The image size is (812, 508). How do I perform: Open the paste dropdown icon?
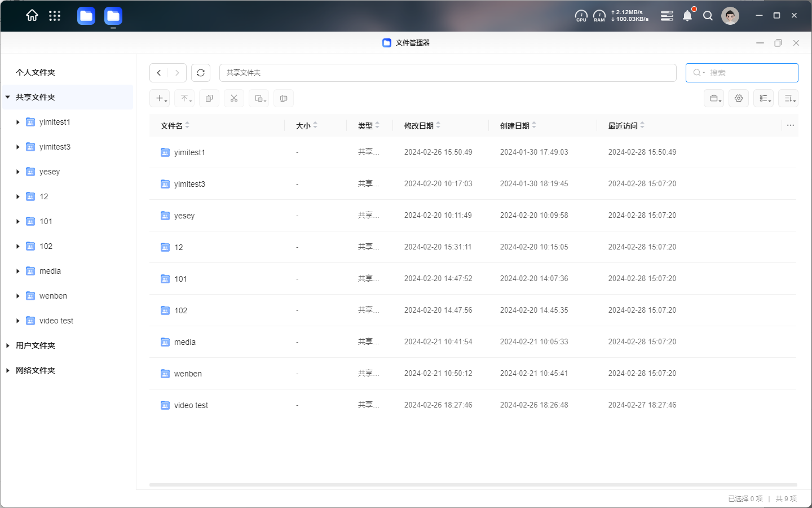point(259,98)
